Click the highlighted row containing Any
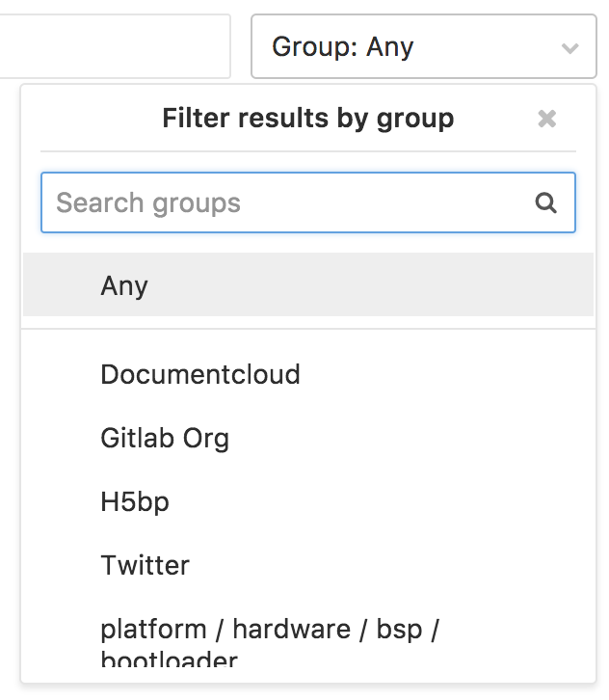The image size is (609, 700). click(x=308, y=284)
